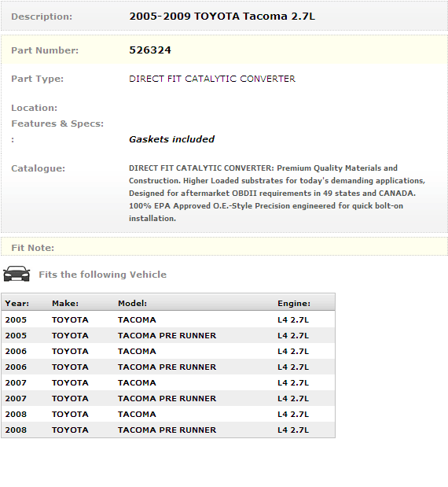Select the 2005 TACOMA PRE RUNNER row
Image resolution: width=448 pixels, height=487 pixels.
tap(168, 335)
